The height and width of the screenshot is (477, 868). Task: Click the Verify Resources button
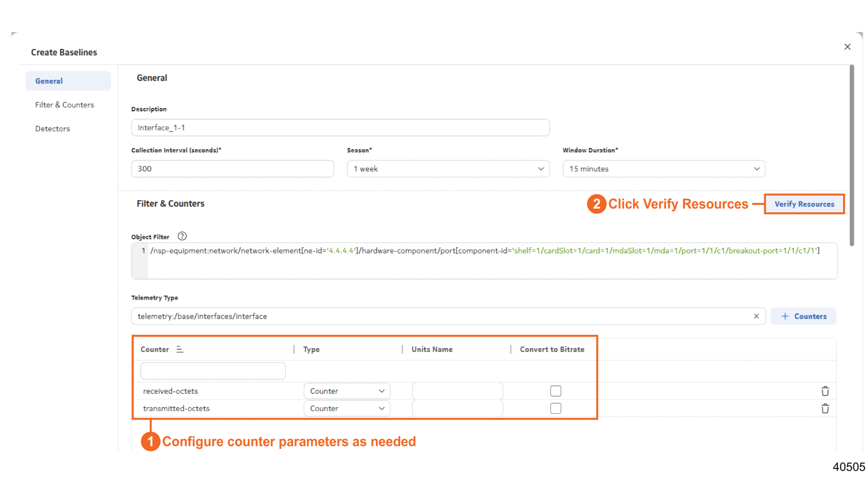(x=804, y=204)
